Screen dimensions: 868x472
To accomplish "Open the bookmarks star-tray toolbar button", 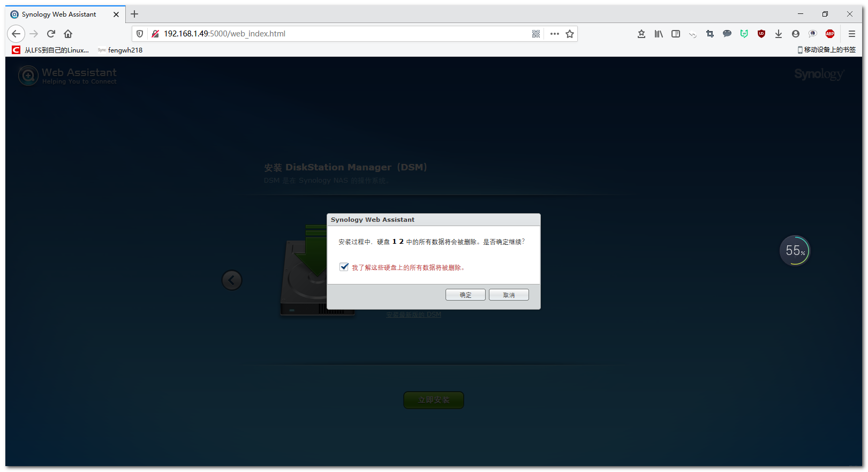I will point(641,34).
